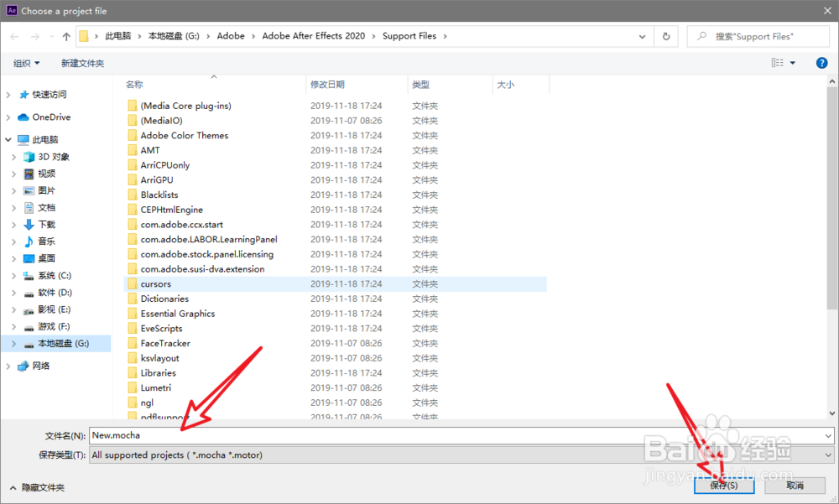
Task: Select 本地磁盘 (G:) in the breadcrumb
Action: click(x=174, y=36)
